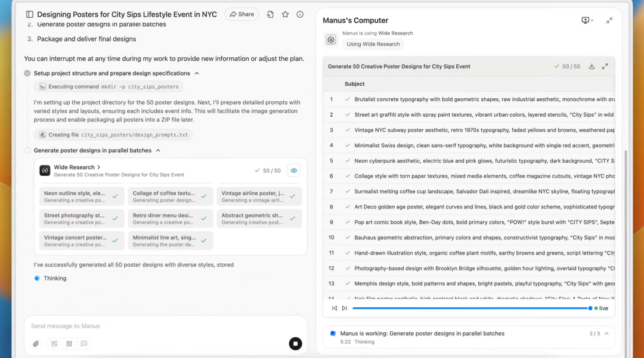Viewport: 644px width, 358px height.
Task: Open the Vintage airline poster subtask card
Action: click(x=259, y=197)
